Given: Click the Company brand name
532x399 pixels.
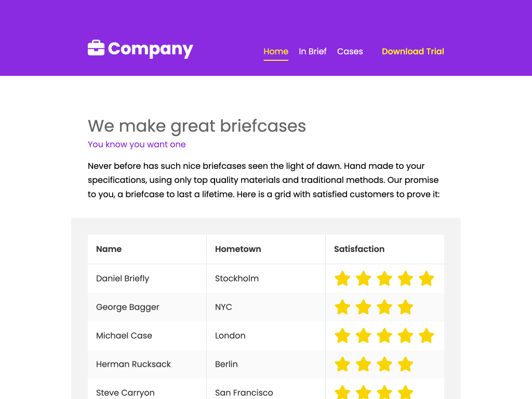Looking at the screenshot, I should coord(150,49).
